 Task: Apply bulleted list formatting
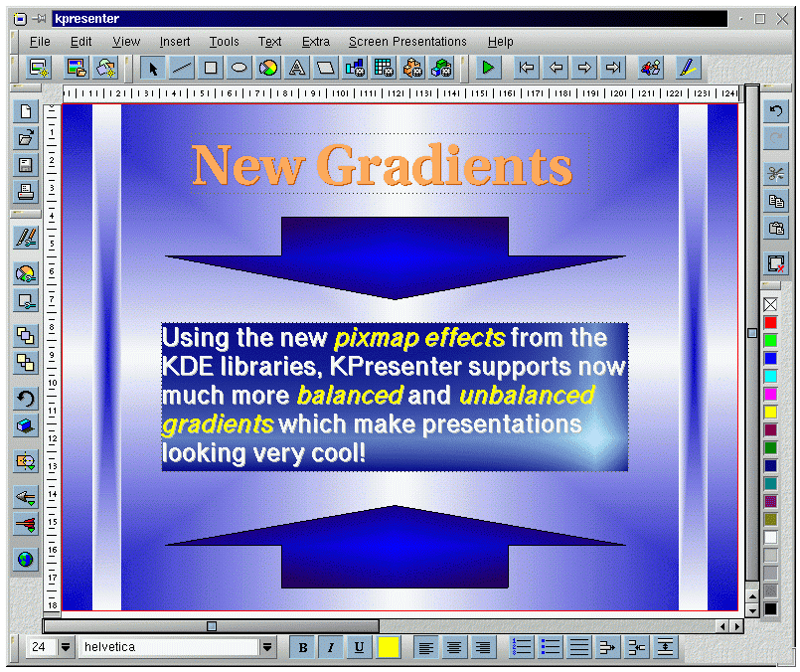551,647
